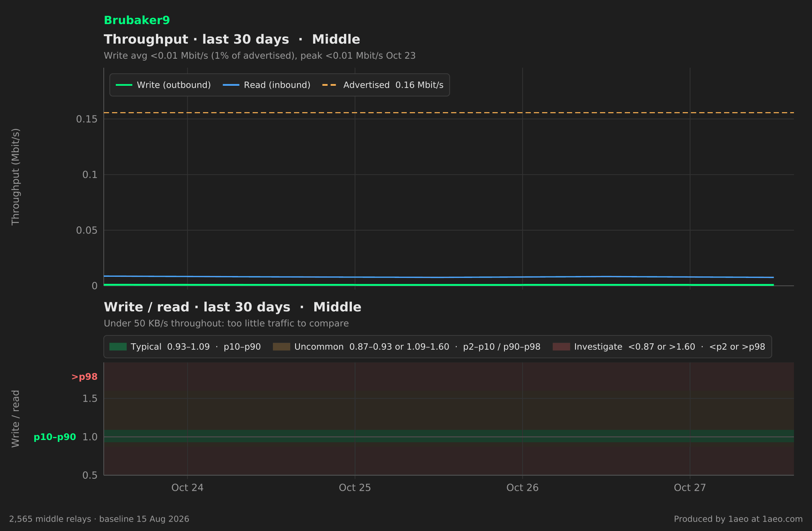The width and height of the screenshot is (812, 531).
Task: Click the Write / read last 30 days title
Action: (232, 307)
